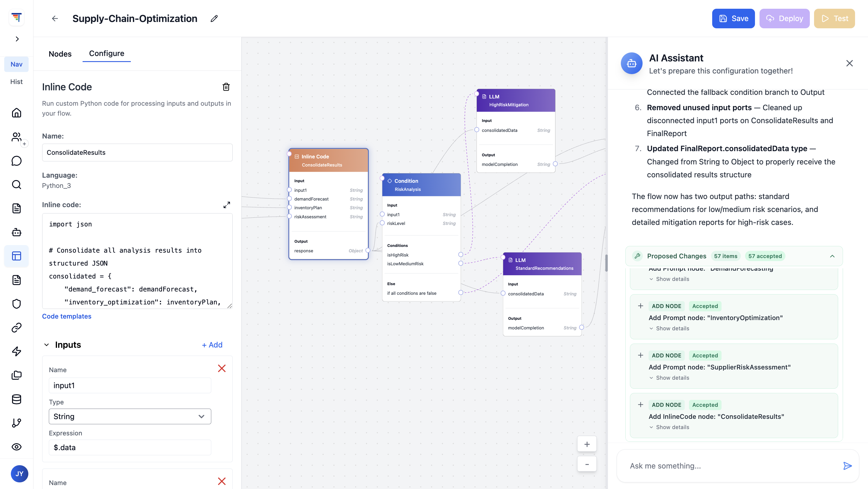868x489 pixels.
Task: Open the String type dropdown
Action: point(130,416)
